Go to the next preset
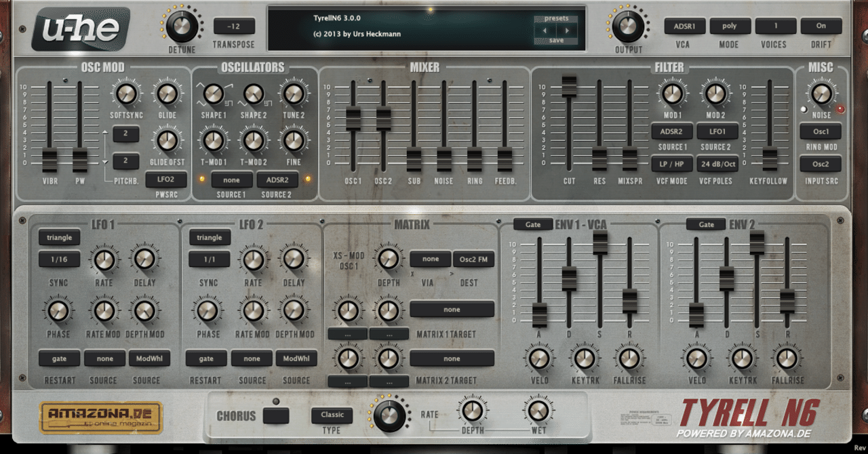The width and height of the screenshot is (868, 454). click(568, 30)
